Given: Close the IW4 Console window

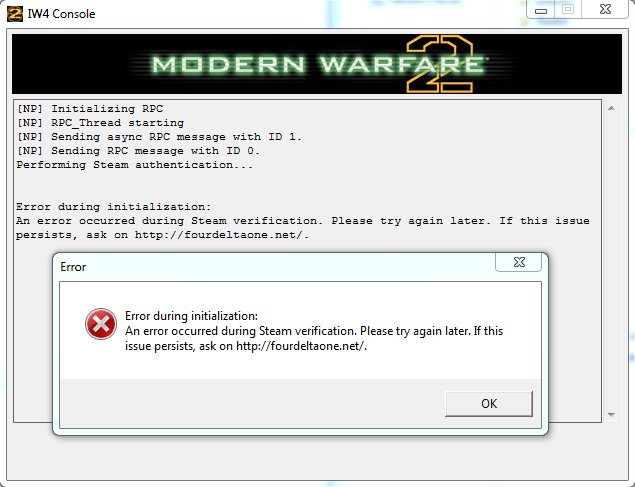Looking at the screenshot, I should 605,10.
